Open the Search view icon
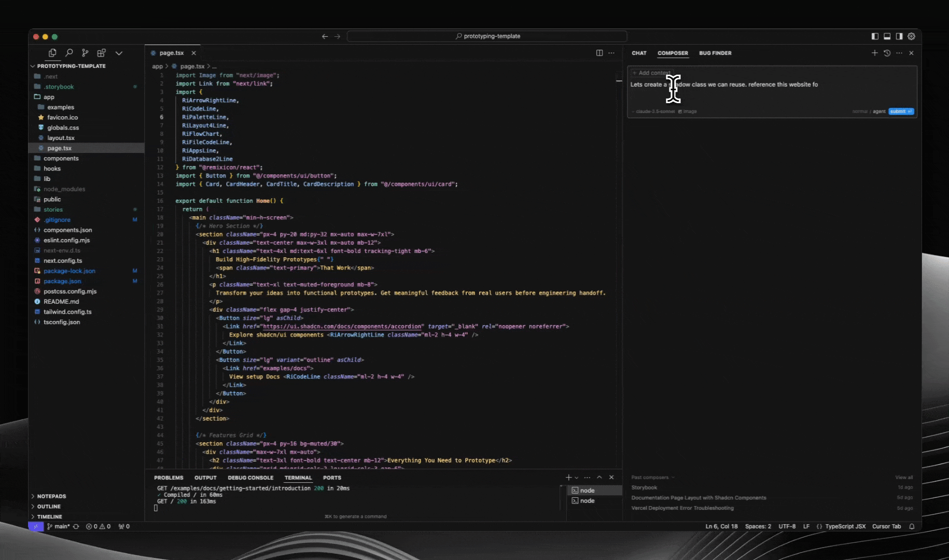The height and width of the screenshot is (560, 949). tap(69, 53)
